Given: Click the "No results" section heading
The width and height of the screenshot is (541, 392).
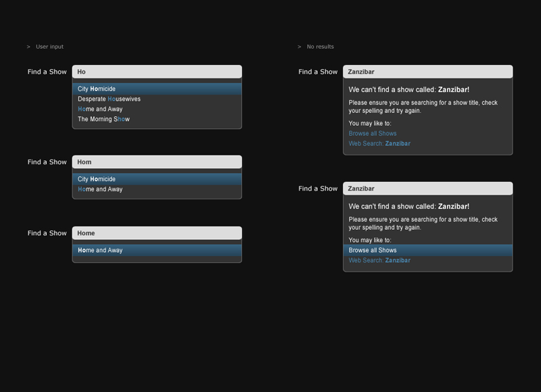Looking at the screenshot, I should (320, 47).
